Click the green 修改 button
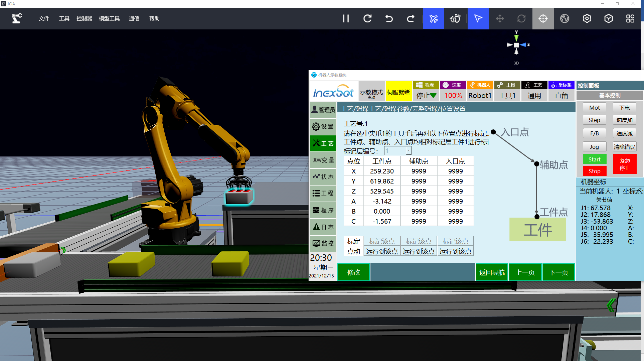This screenshot has height=361, width=644. [353, 272]
